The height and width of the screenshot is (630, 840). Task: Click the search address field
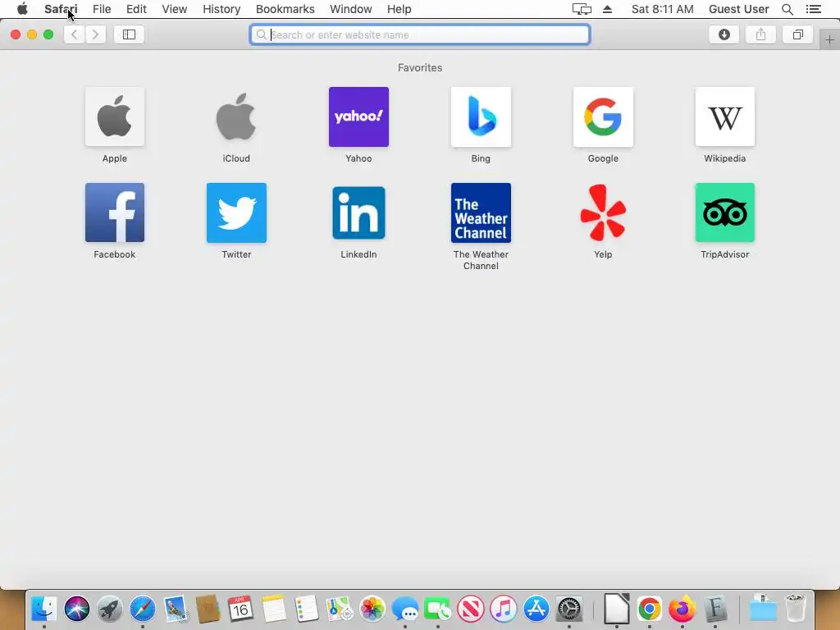coord(420,34)
